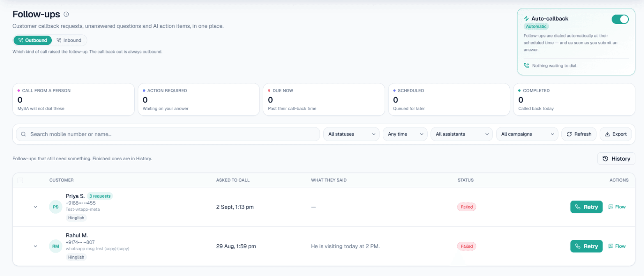Expand Rahul M. row chevron
Screen dimensions: 644x276
coord(35,246)
